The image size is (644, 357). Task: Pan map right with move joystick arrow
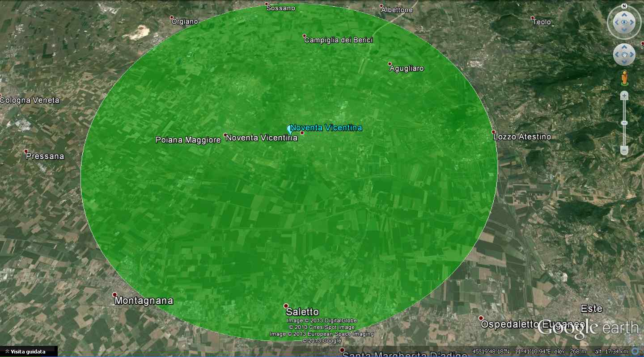tap(631, 55)
